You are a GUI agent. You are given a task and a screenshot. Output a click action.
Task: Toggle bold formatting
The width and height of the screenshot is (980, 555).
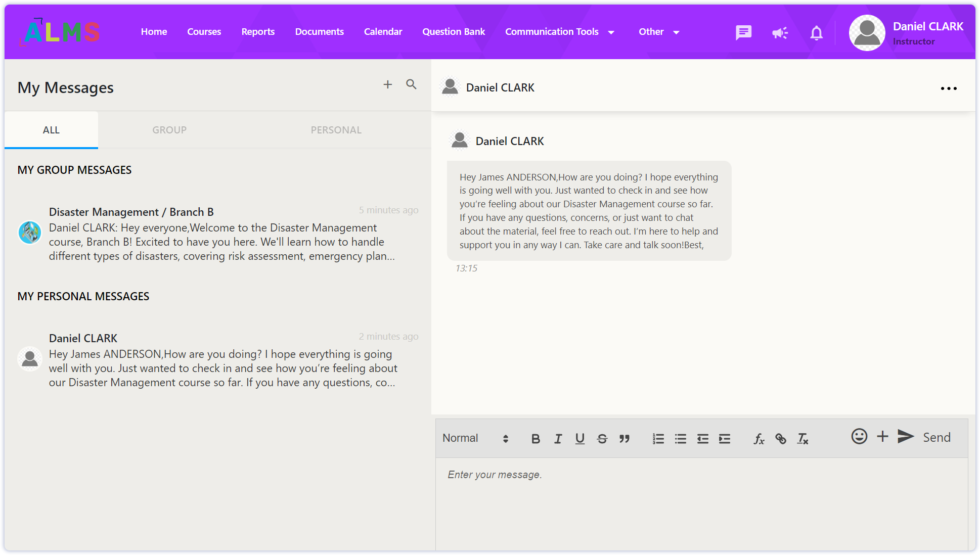[x=536, y=439]
